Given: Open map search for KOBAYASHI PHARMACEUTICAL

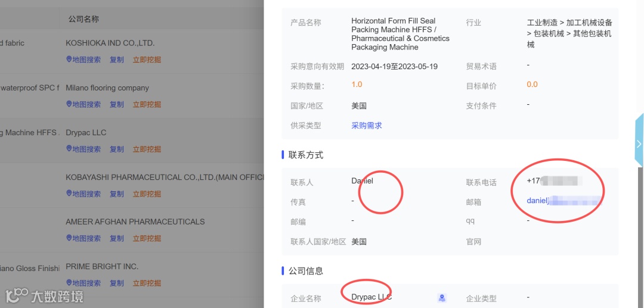Looking at the screenshot, I should coord(83,194).
